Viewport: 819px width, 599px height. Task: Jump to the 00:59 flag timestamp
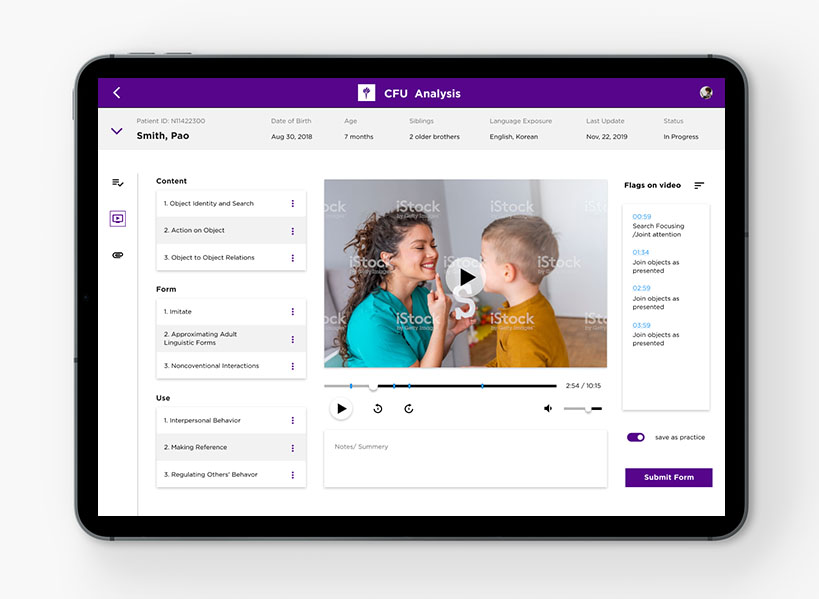(x=641, y=217)
